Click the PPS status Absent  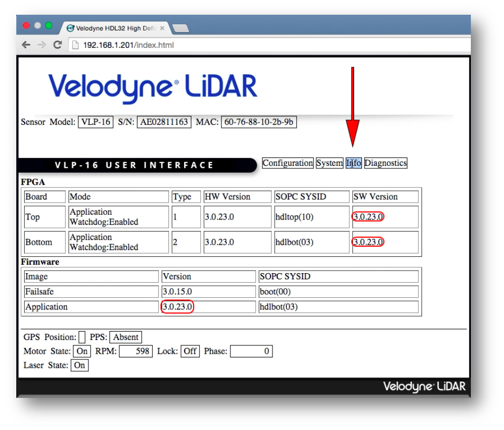pos(126,337)
